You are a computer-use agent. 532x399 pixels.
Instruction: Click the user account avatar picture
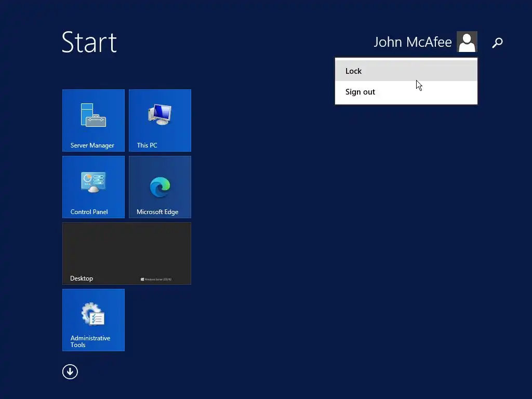[467, 42]
